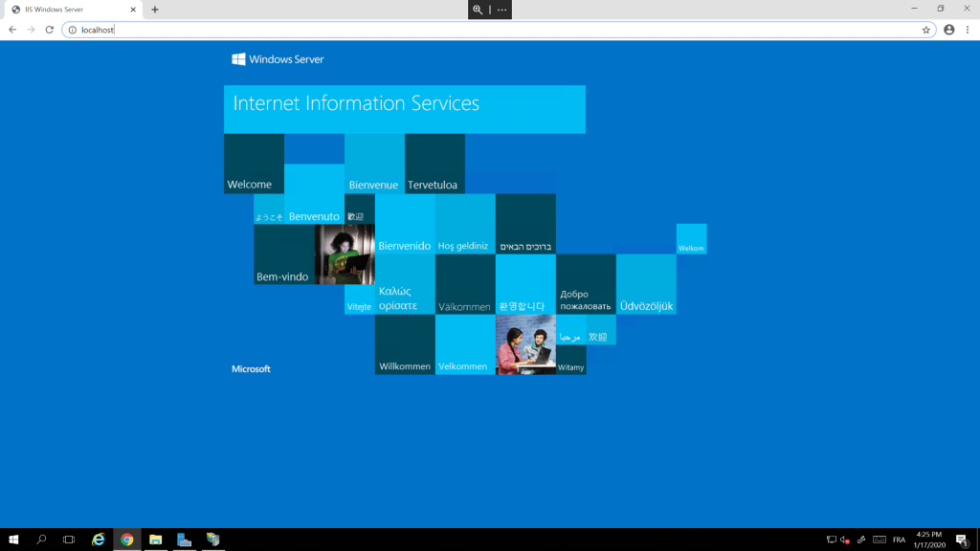Viewport: 980px width, 551px height.
Task: Click the 歡迎 tile next to Benvenuto
Action: tap(360, 209)
